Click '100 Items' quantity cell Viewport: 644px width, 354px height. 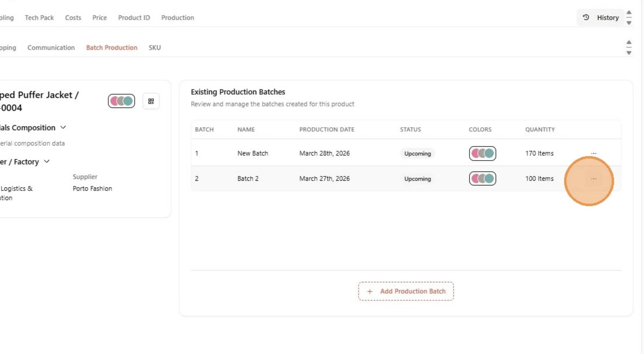tap(539, 178)
